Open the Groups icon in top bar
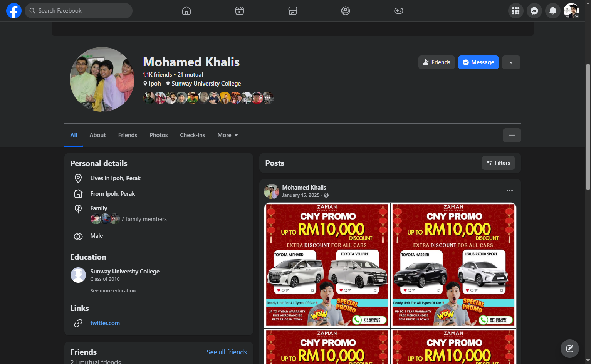The image size is (591, 364). click(346, 11)
